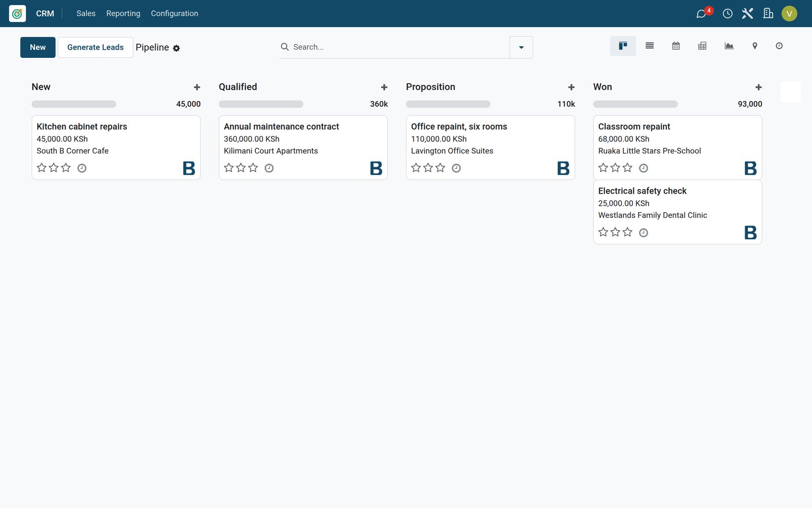This screenshot has height=508, width=812.
Task: Open activity clock on Electrical safety check
Action: 644,233
